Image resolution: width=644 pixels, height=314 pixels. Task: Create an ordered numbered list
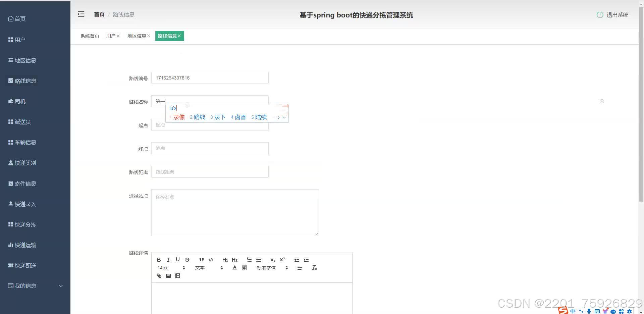pyautogui.click(x=249, y=260)
